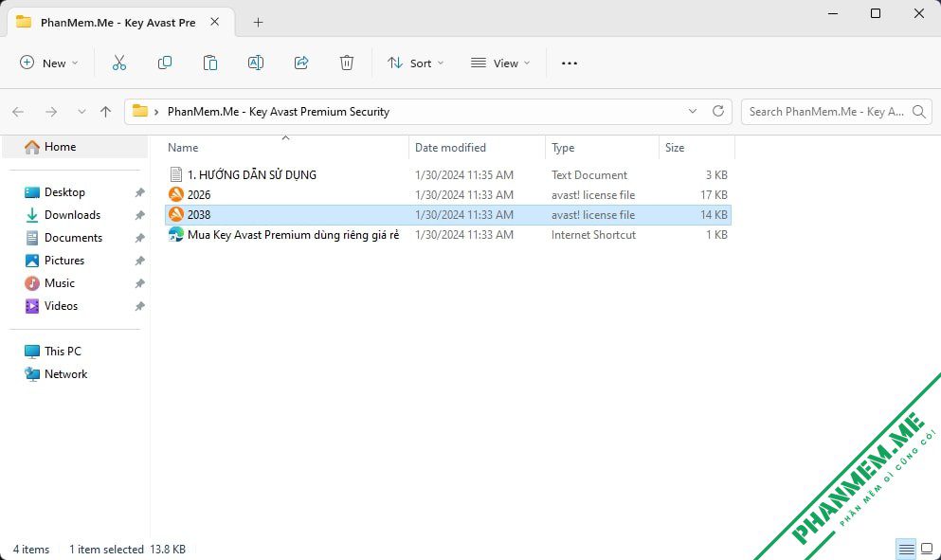
Task: Minimize the File Explorer window
Action: tap(832, 13)
